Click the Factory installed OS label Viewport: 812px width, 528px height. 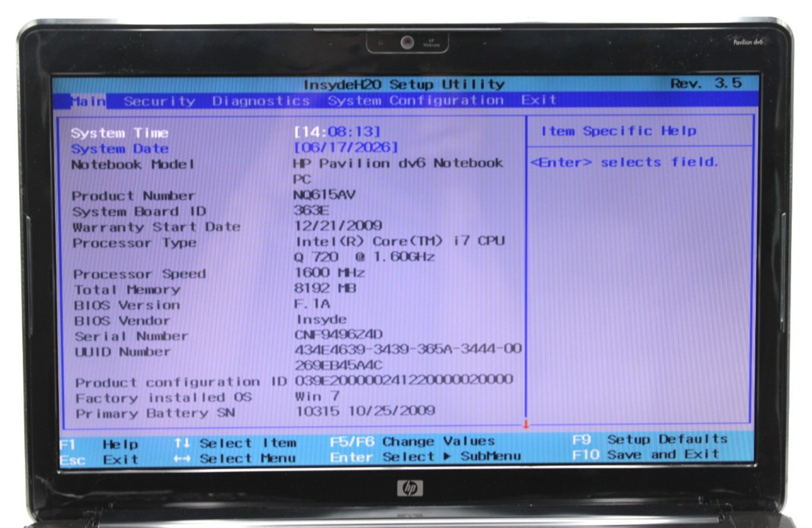coord(163,398)
